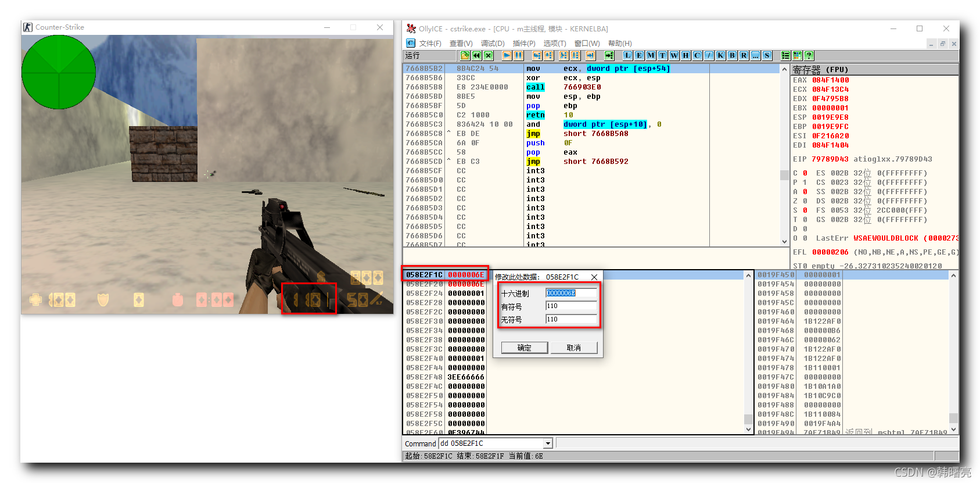
Task: Click the dump pane scroll down arrow
Action: 748,429
